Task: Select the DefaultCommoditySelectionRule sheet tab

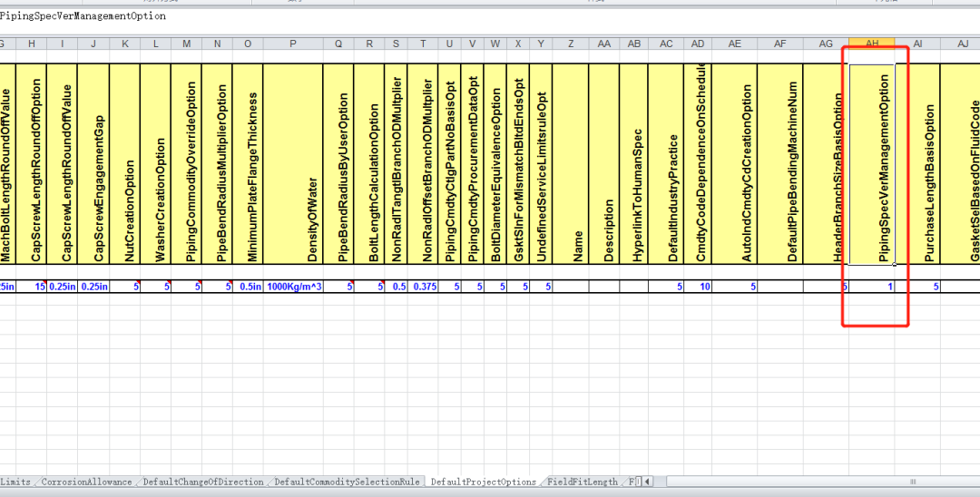Action: 347,482
